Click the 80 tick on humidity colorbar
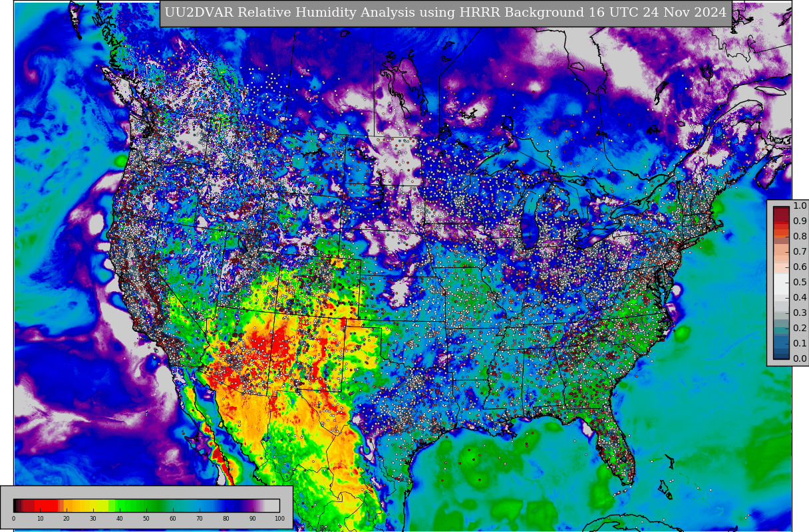The height and width of the screenshot is (532, 809). (x=226, y=519)
